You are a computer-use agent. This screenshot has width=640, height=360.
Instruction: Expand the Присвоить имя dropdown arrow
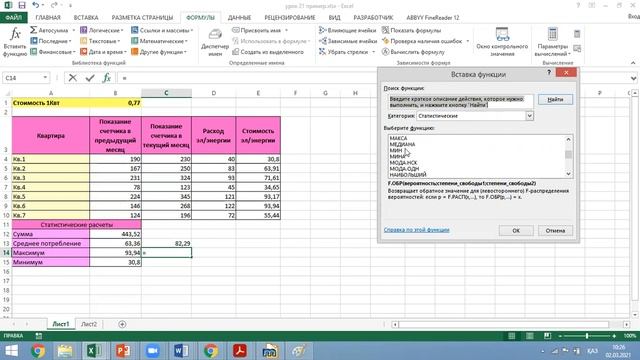coord(286,30)
